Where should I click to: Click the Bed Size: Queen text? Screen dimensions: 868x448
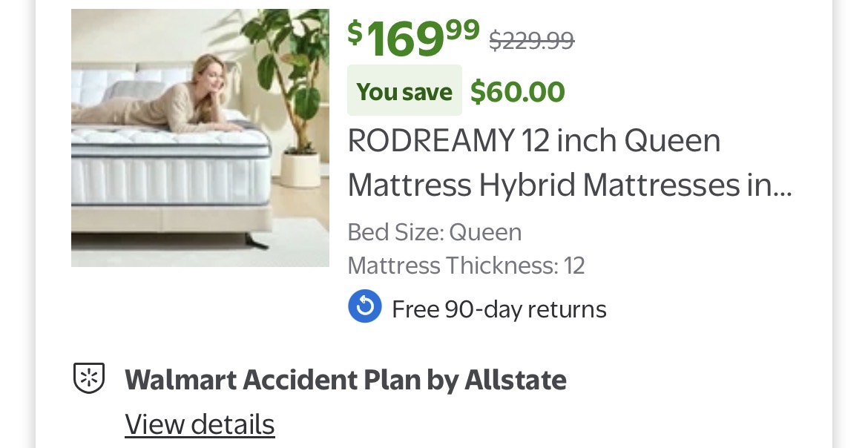[434, 232]
